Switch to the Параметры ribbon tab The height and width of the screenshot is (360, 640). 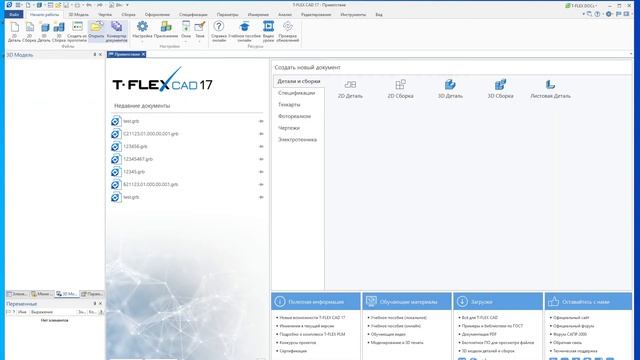tap(227, 14)
